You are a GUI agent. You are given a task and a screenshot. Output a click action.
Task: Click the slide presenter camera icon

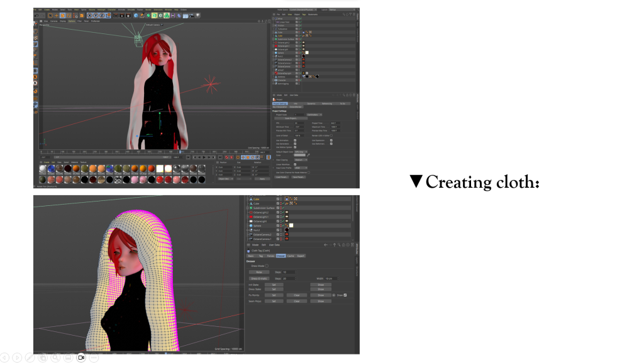(x=81, y=358)
